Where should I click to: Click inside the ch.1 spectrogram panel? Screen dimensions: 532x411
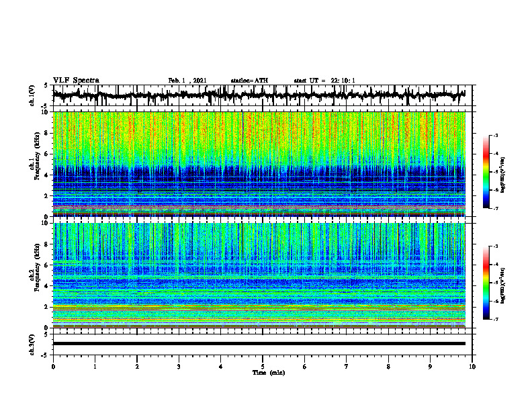pyautogui.click(x=259, y=164)
